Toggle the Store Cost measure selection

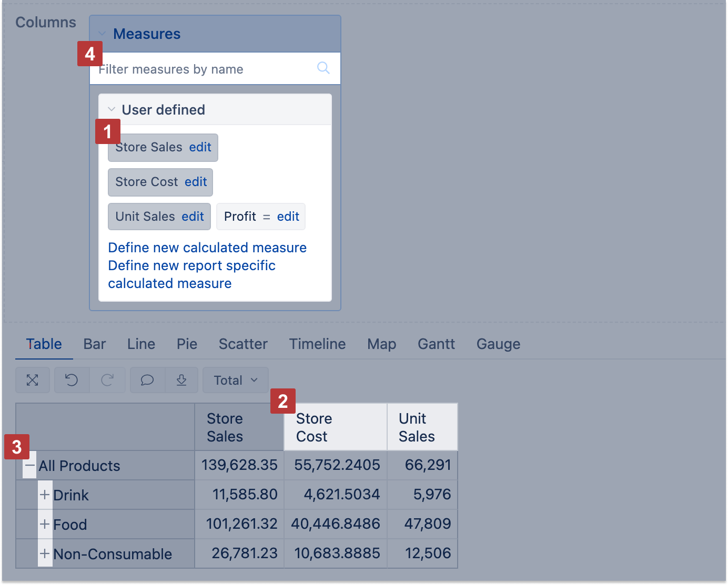pos(146,182)
